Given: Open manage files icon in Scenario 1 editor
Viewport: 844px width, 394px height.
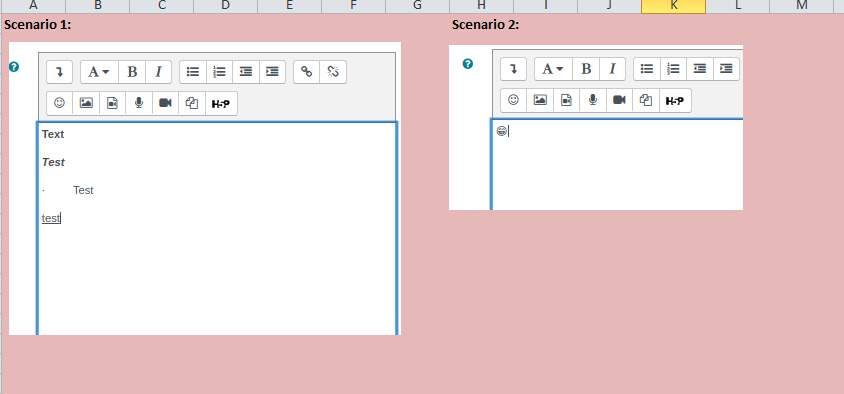Looking at the screenshot, I should (x=192, y=103).
